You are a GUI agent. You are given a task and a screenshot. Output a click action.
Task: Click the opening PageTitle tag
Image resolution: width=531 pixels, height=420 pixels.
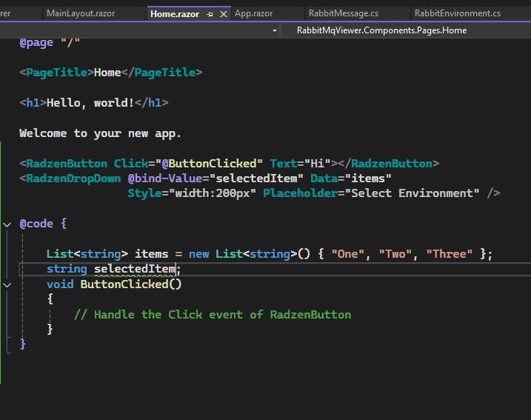(x=56, y=73)
